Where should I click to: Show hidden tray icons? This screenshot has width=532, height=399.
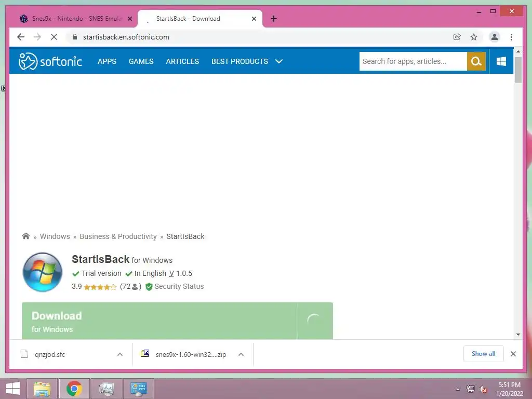[x=458, y=389]
